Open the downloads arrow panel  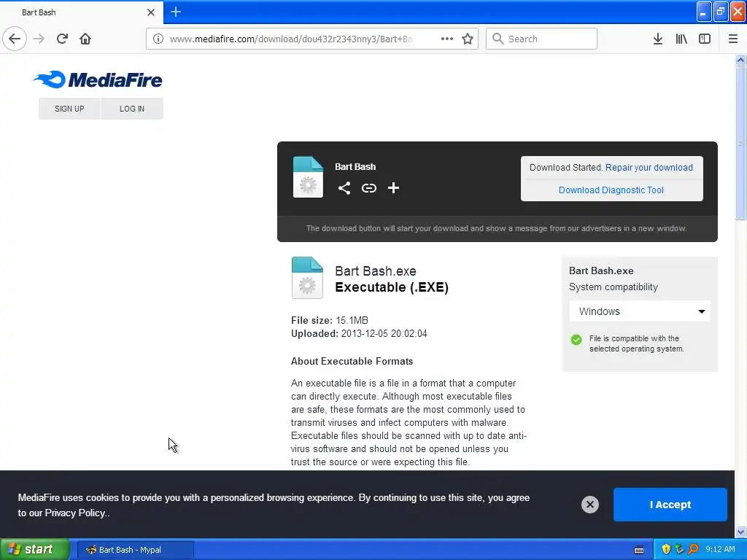click(x=658, y=39)
